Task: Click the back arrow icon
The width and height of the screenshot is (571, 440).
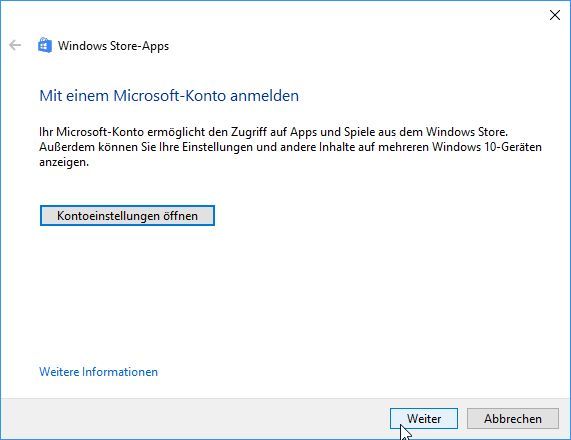Action: tap(15, 46)
